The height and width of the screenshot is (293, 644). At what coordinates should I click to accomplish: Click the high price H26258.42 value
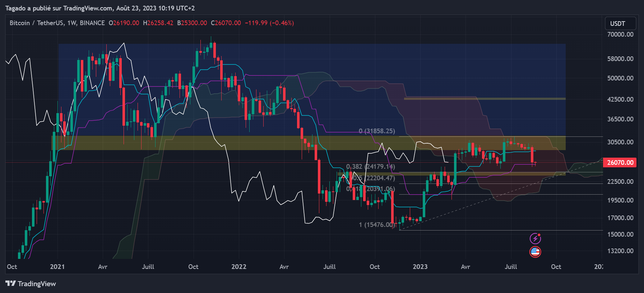pyautogui.click(x=158, y=23)
